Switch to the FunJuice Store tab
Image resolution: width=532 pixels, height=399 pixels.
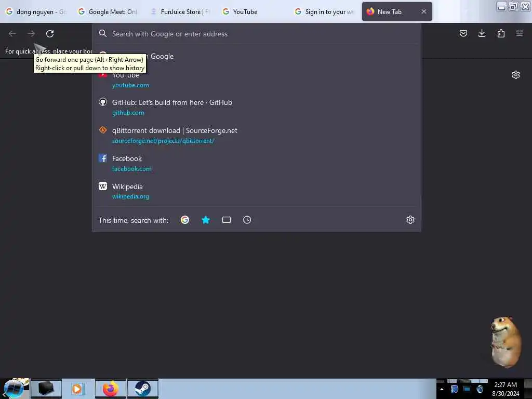(x=180, y=12)
